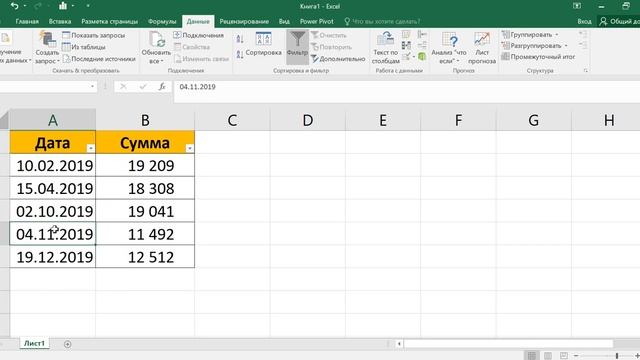Image resolution: width=640 pixels, height=360 pixels.
Task: Click the Name Box field
Action: pyautogui.click(x=44, y=87)
